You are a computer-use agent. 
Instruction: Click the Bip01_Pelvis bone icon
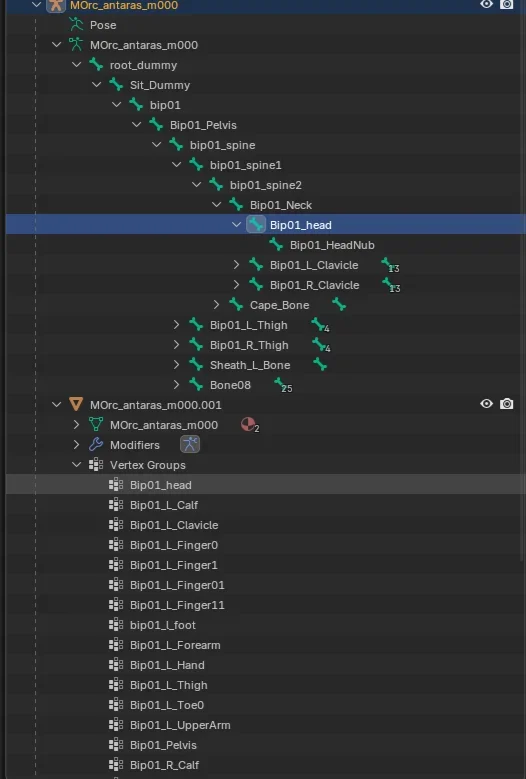click(156, 125)
